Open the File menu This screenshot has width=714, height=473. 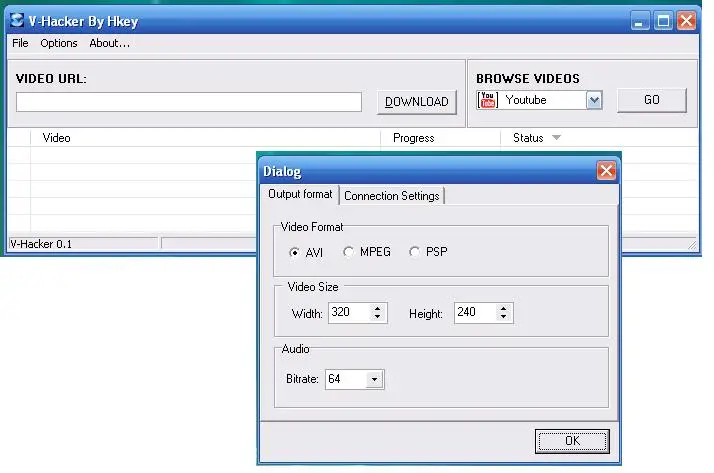20,43
